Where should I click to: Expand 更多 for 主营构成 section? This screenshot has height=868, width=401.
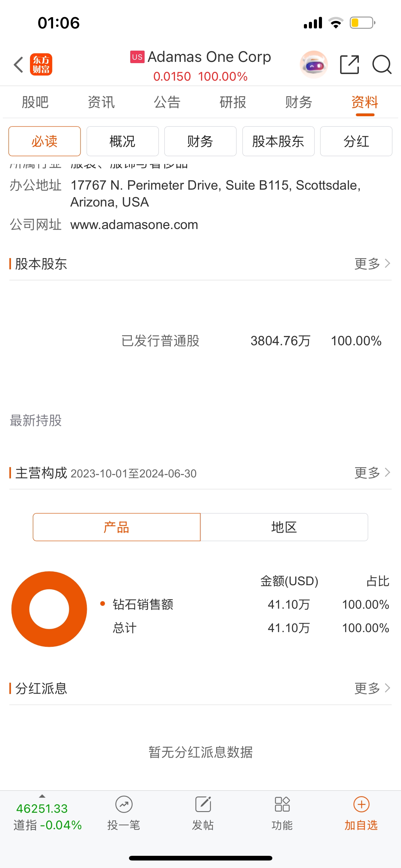[x=372, y=473]
